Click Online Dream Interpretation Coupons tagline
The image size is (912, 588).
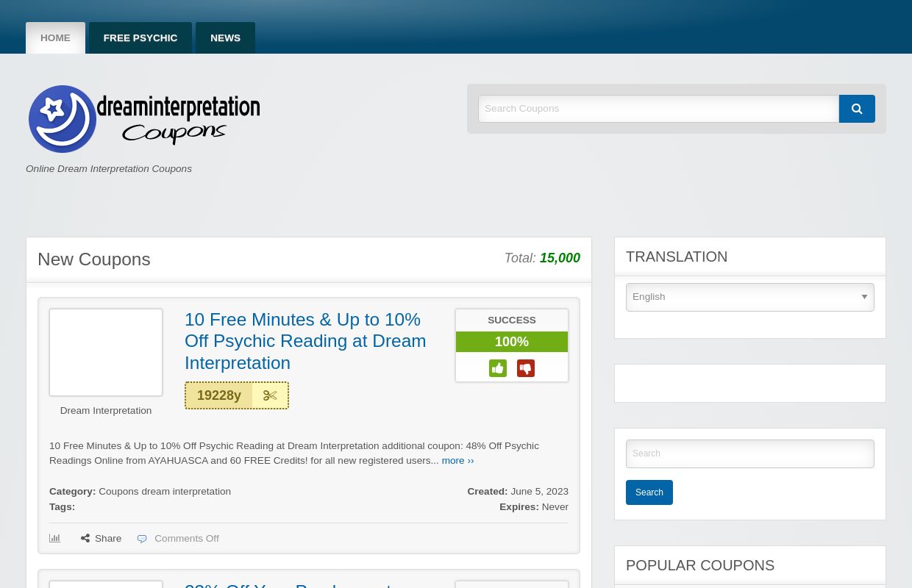[x=109, y=169]
